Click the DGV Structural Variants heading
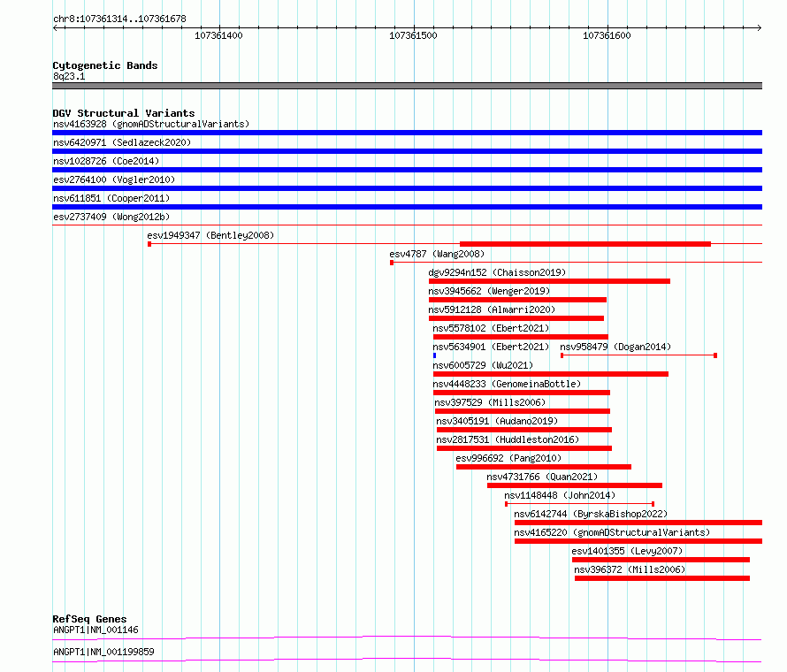 124,113
